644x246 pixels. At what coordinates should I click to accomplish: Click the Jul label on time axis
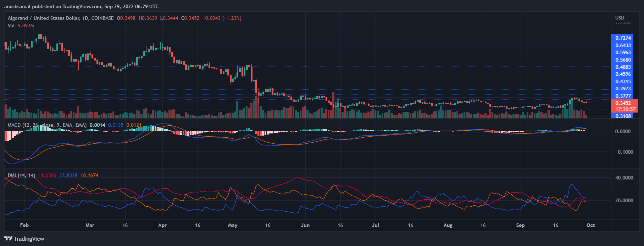[x=376, y=225]
